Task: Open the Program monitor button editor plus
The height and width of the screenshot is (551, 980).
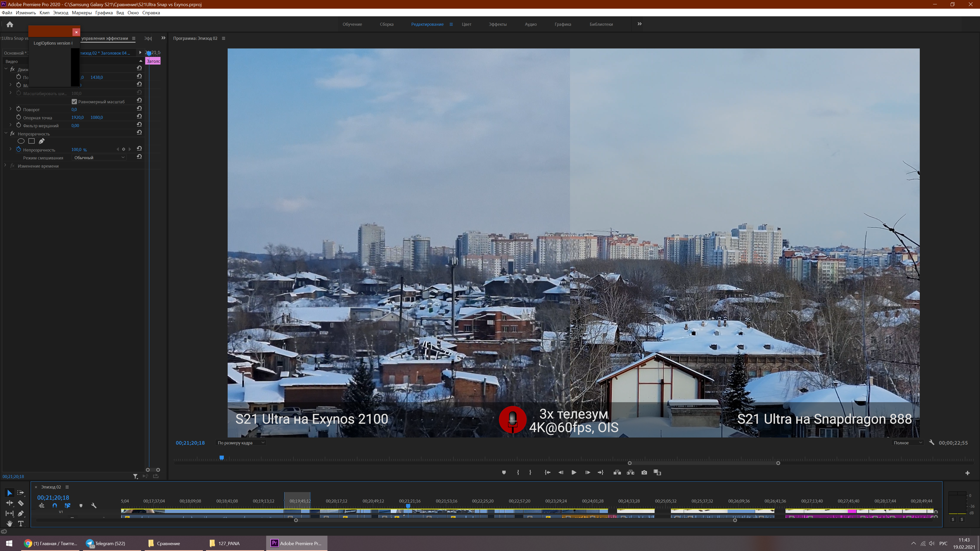Action: pos(967,473)
